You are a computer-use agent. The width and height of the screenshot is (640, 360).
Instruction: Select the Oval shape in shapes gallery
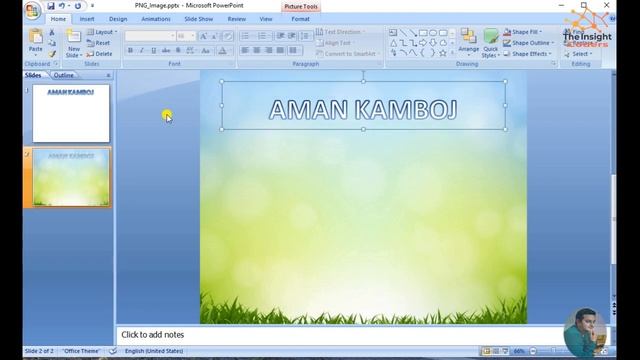[433, 33]
